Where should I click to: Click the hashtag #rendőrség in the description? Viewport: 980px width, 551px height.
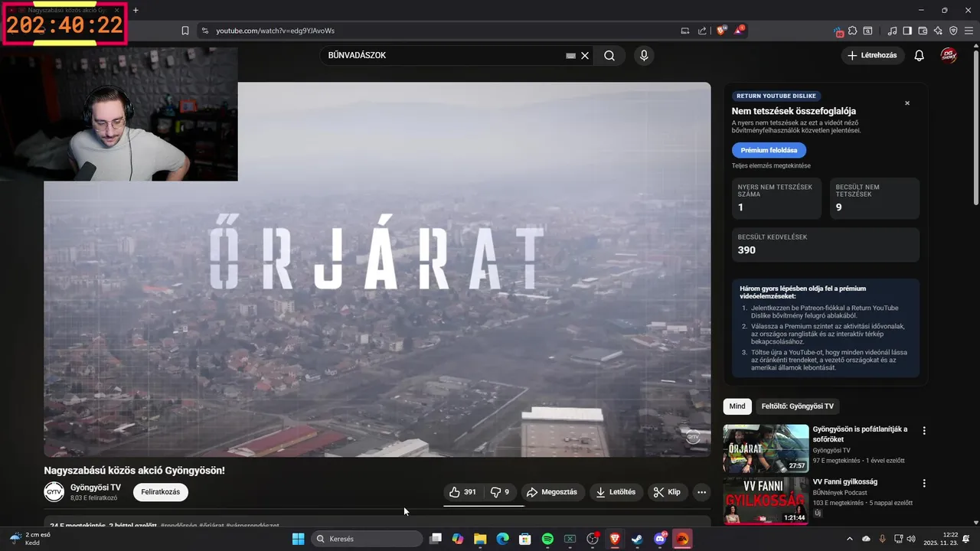point(179,526)
